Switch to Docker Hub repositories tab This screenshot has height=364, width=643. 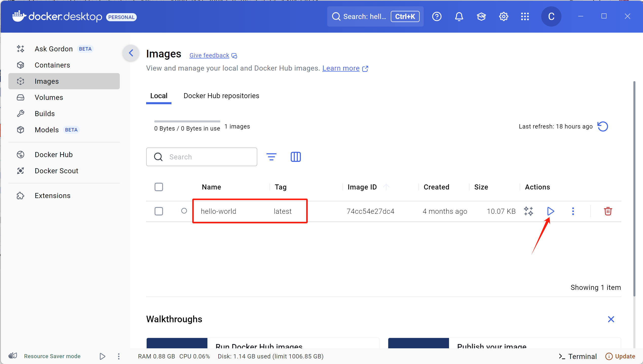pos(221,96)
